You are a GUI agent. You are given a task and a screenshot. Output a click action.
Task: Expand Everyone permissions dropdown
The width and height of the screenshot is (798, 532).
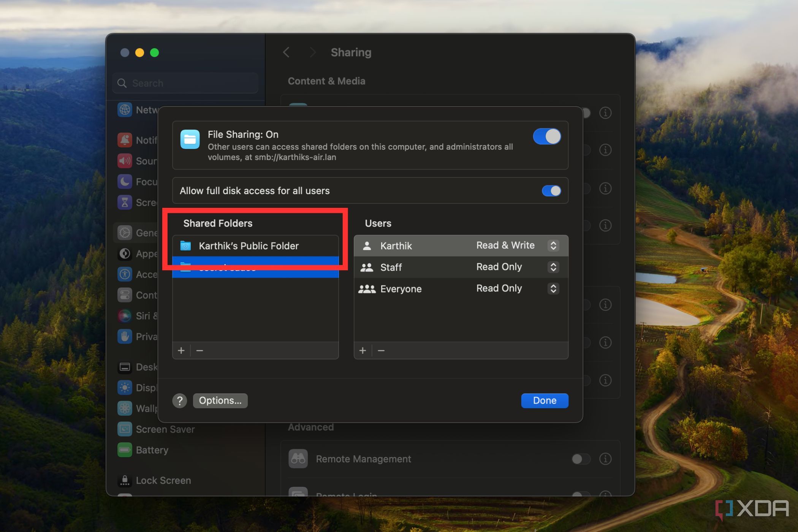(550, 288)
